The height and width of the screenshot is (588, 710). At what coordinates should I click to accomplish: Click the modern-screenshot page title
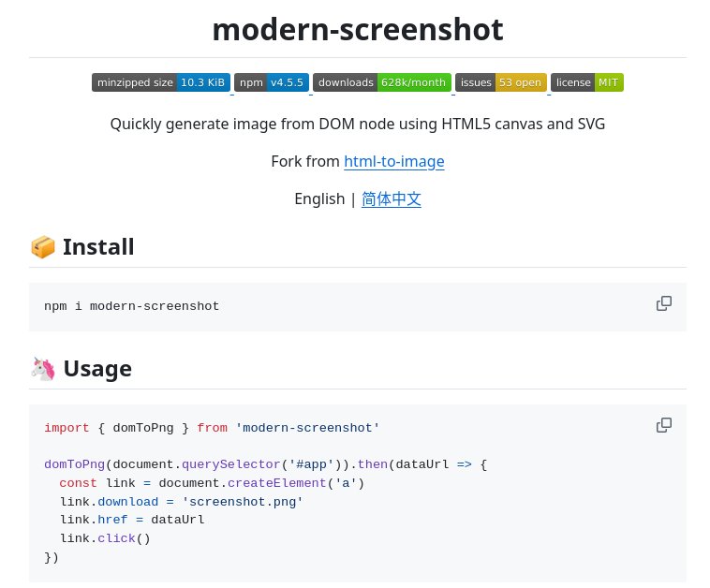(x=358, y=29)
